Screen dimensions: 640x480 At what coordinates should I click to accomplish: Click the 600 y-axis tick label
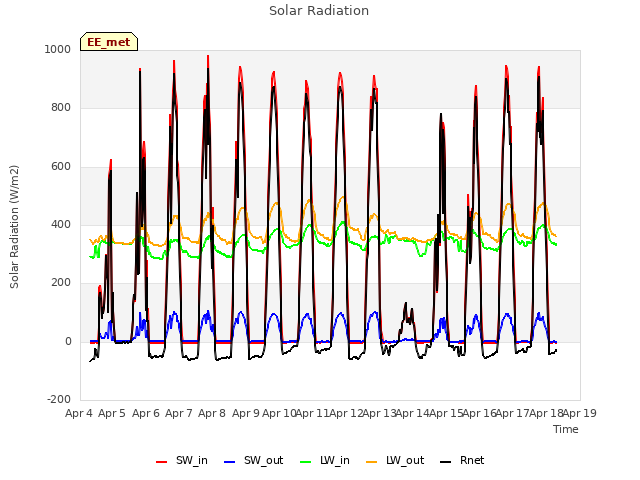tap(61, 166)
